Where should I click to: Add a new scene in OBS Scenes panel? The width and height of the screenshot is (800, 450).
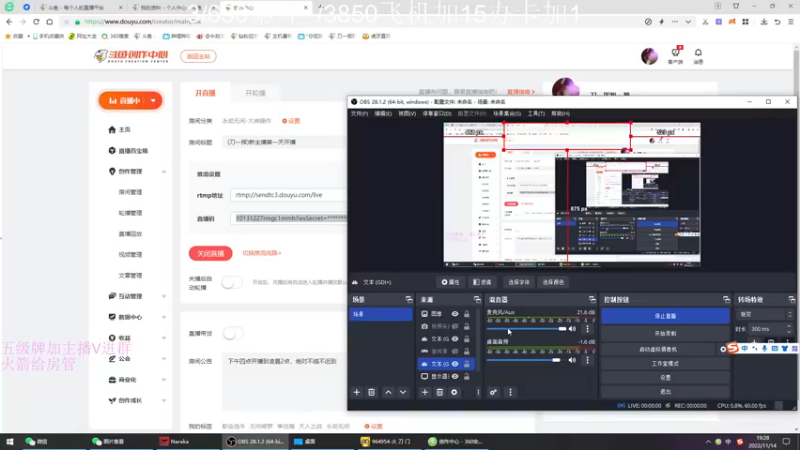pos(357,392)
